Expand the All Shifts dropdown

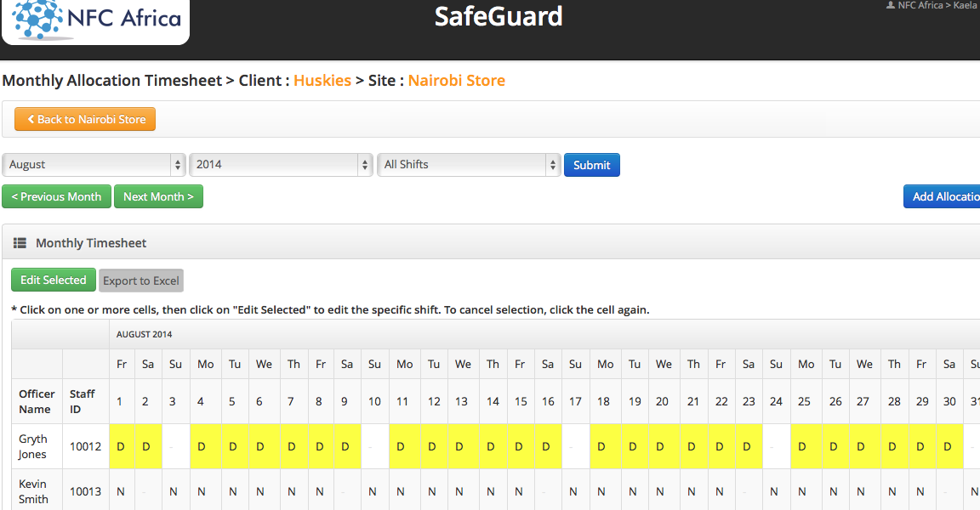click(x=469, y=165)
